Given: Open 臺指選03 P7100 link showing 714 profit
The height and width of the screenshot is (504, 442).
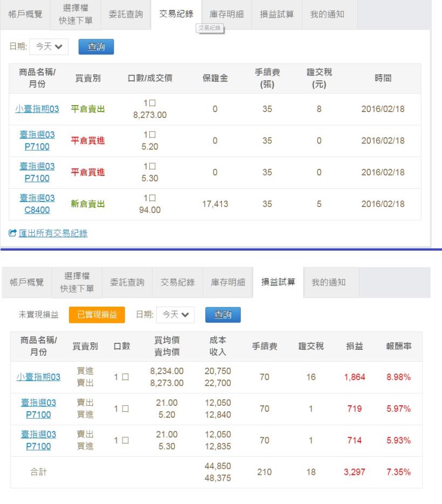Looking at the screenshot, I should click(x=37, y=440).
